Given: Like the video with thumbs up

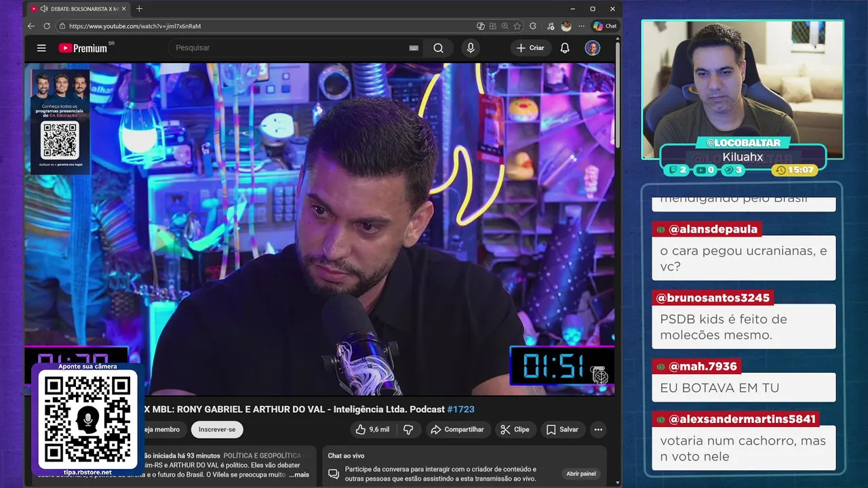Looking at the screenshot, I should 372,430.
